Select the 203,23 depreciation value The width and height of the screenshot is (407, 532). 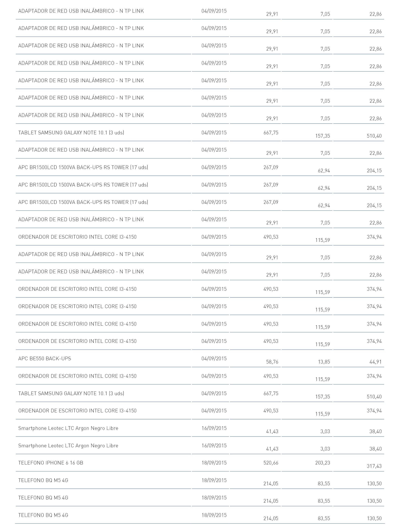point(322,463)
